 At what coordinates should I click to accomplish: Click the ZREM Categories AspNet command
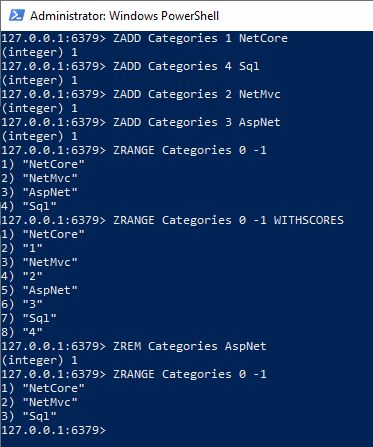190,346
